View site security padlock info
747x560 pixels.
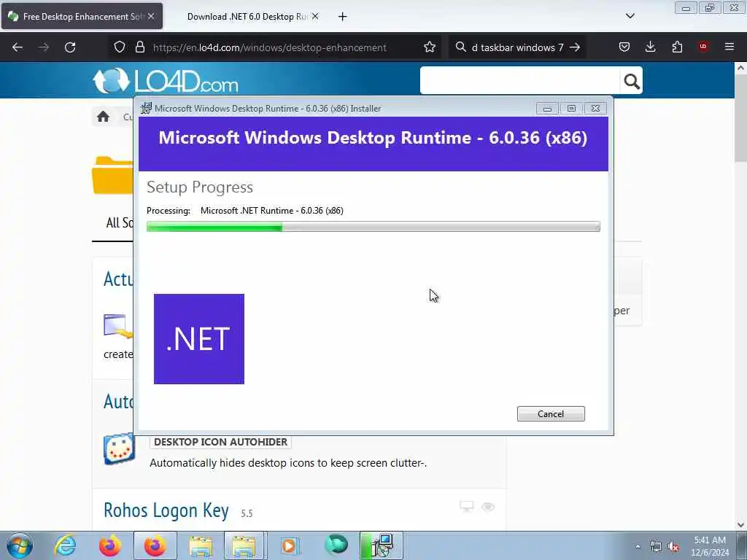pos(139,47)
